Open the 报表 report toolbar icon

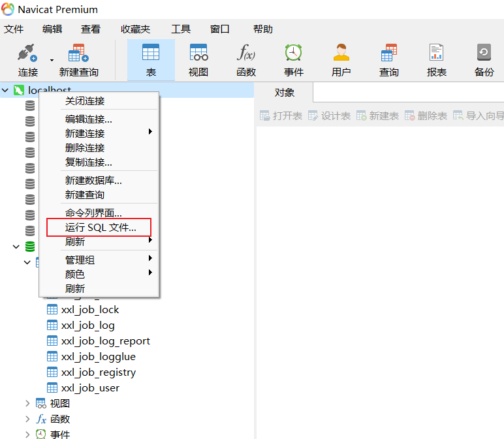[x=437, y=52]
